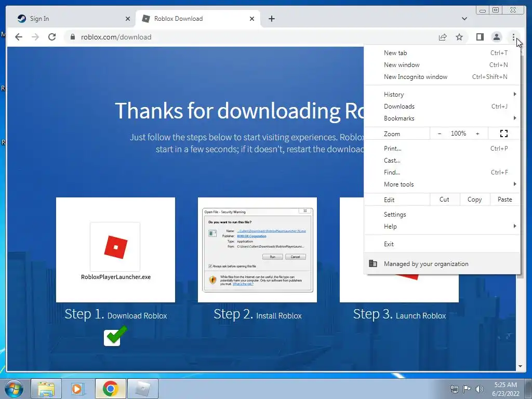Click Paste in the Edit row
The height and width of the screenshot is (399, 532).
click(x=505, y=199)
